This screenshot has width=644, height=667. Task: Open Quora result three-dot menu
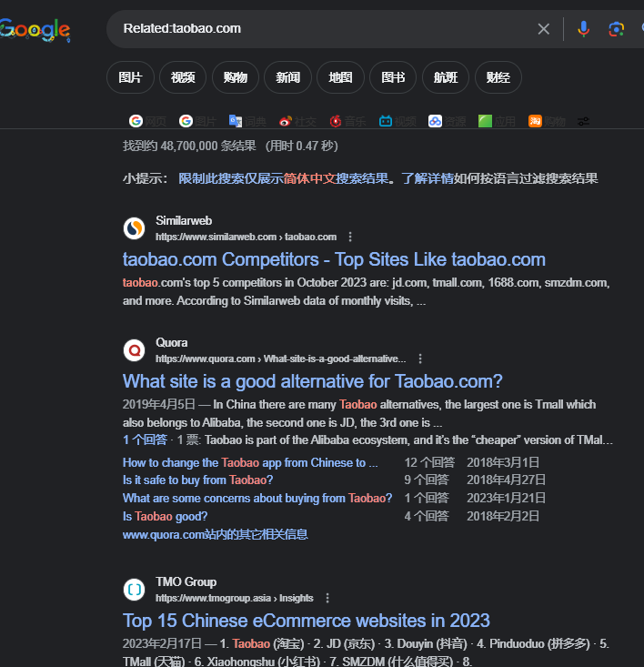click(420, 359)
